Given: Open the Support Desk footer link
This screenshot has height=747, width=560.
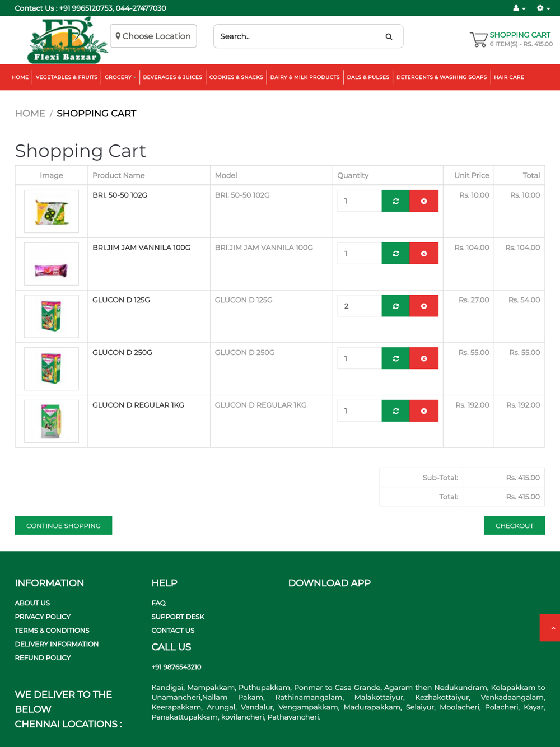Looking at the screenshot, I should point(178,617).
